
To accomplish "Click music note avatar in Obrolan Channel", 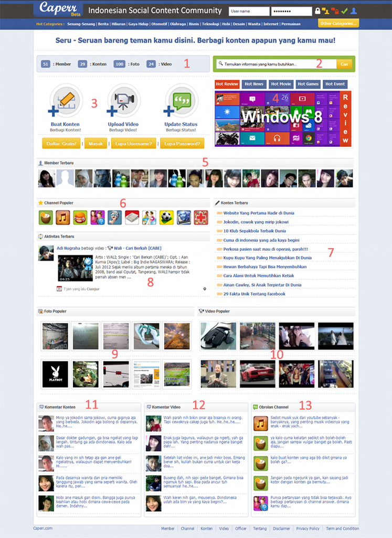I will click(260, 423).
